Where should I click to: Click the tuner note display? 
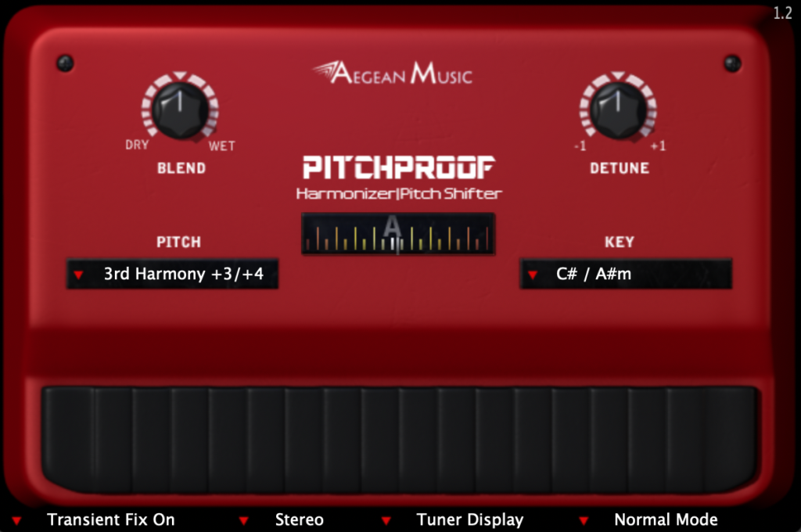[x=398, y=233]
